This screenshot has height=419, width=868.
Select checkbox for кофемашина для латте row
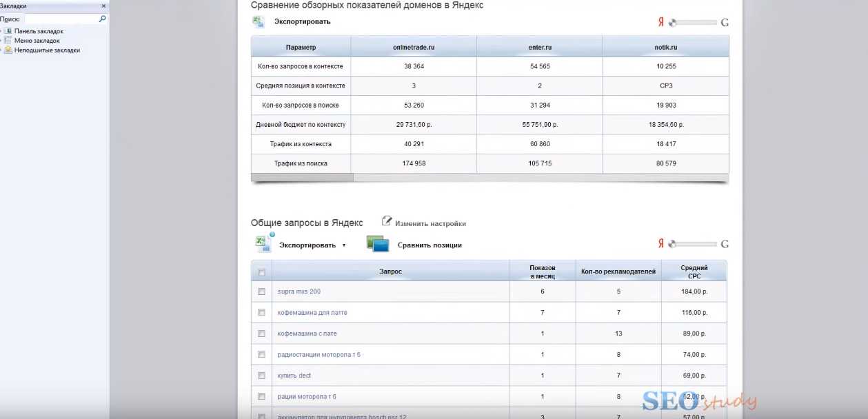[x=261, y=312]
